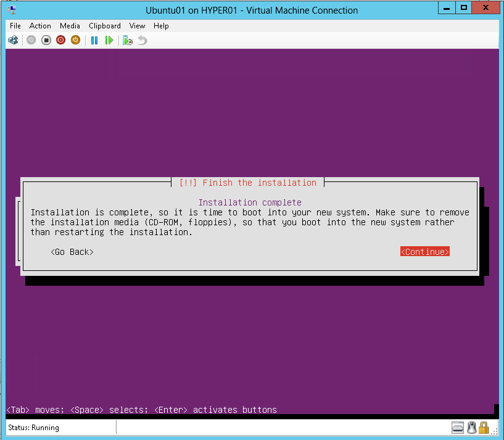Click the window resize grip
The height and width of the screenshot is (440, 504).
[x=495, y=431]
